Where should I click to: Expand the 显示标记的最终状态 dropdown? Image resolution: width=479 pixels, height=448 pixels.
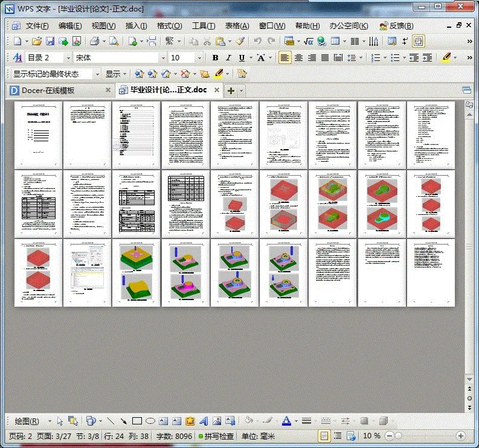point(97,74)
